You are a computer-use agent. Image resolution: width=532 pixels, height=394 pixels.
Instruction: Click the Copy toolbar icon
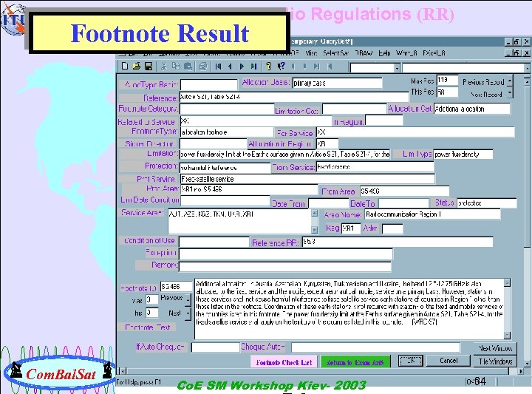pyautogui.click(x=176, y=67)
